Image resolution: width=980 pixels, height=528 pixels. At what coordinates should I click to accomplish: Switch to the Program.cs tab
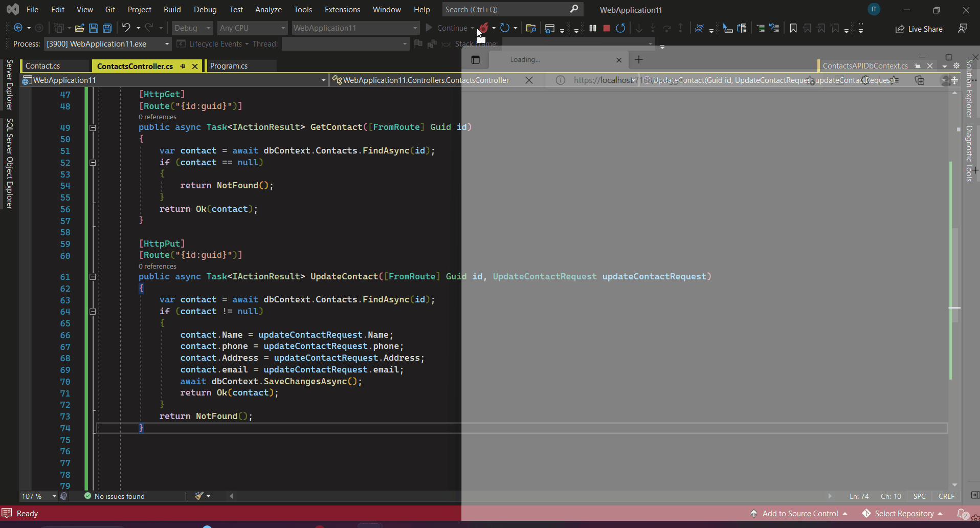[229, 66]
